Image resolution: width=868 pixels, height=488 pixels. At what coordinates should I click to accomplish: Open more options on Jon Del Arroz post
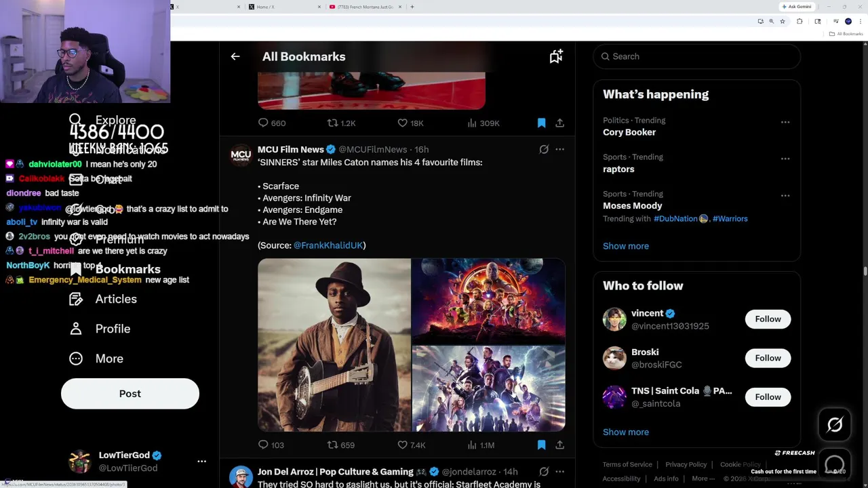click(559, 472)
